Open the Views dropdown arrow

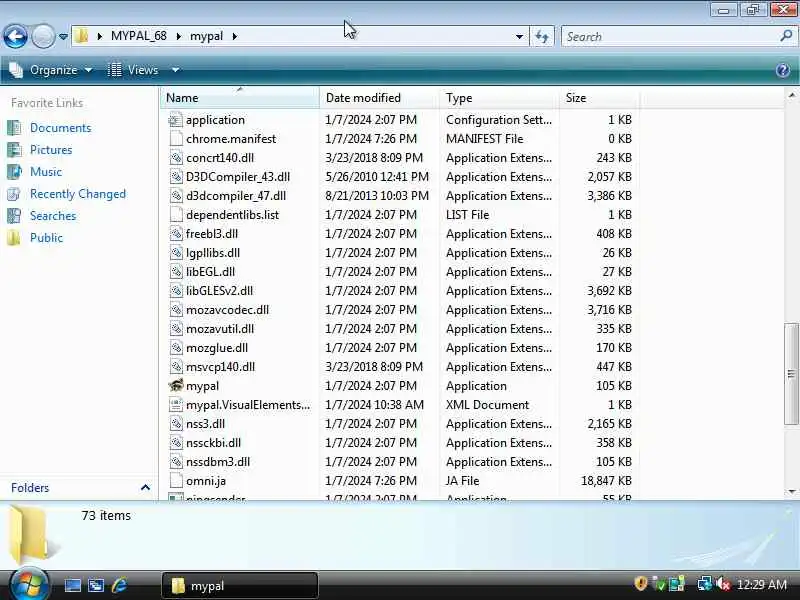pyautogui.click(x=175, y=70)
